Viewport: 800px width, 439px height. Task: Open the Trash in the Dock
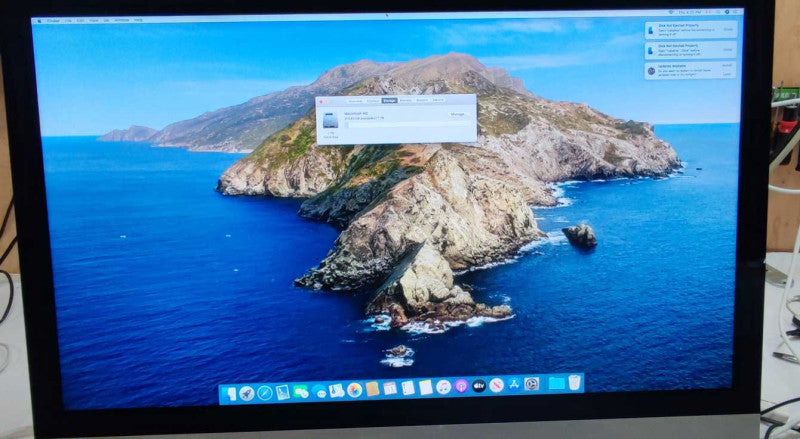coord(575,382)
